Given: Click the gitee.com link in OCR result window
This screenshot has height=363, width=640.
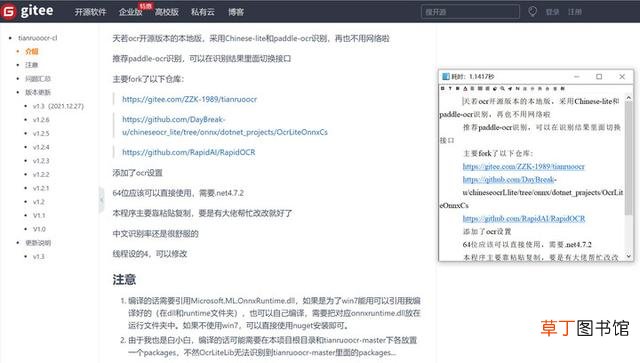Looking at the screenshot, I should tap(524, 167).
